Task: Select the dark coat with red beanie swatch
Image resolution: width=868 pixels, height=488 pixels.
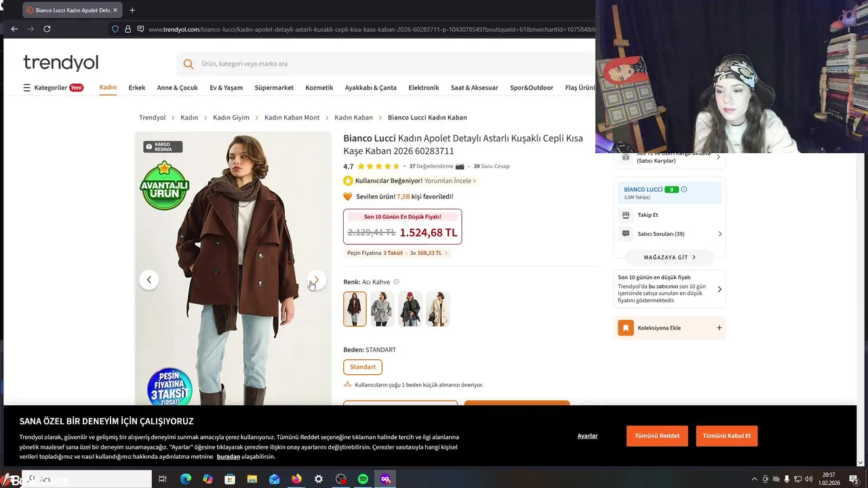Action: (x=410, y=309)
